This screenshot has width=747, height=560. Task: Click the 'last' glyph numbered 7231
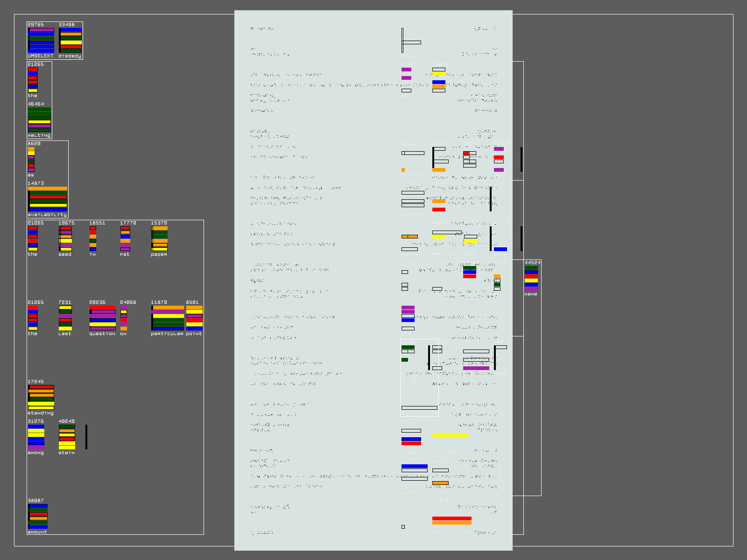click(65, 318)
